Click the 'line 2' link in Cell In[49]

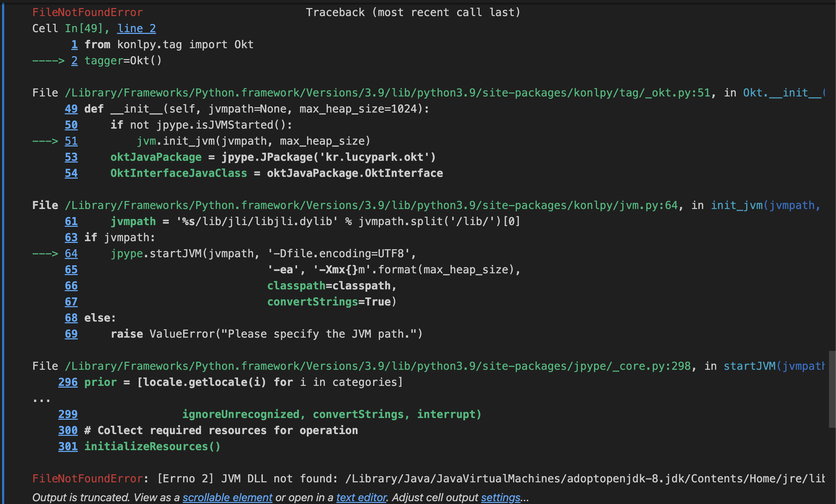point(136,28)
